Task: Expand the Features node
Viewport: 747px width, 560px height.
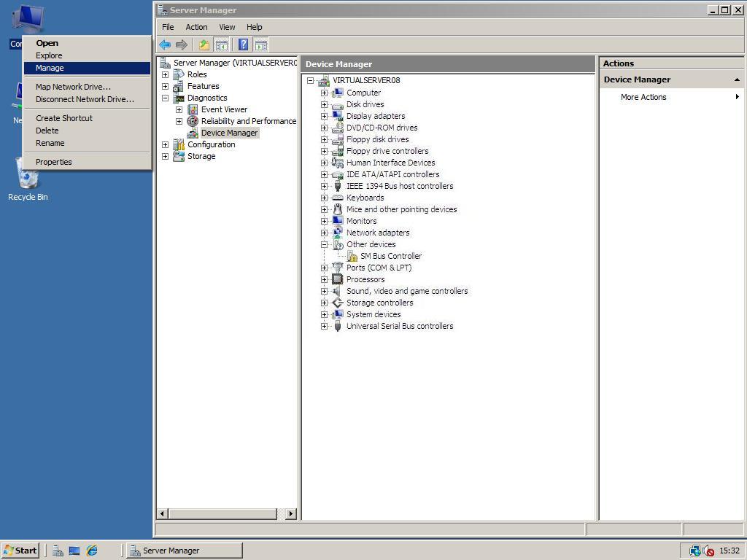Action: pos(165,86)
